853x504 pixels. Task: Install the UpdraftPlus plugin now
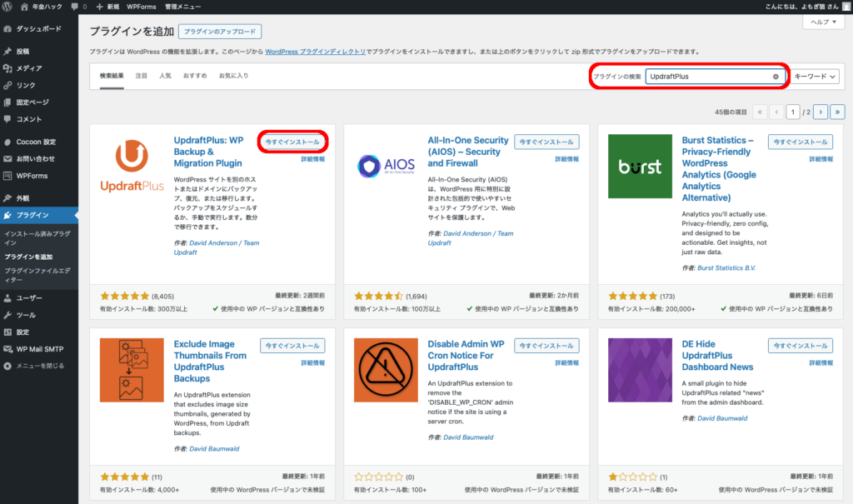click(x=292, y=142)
